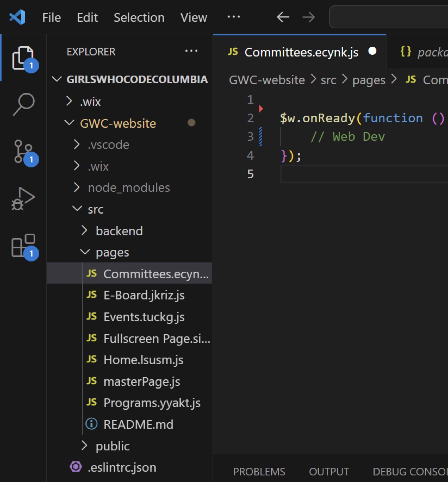The height and width of the screenshot is (482, 448).
Task: Click the braces icon of the package tab
Action: click(405, 52)
